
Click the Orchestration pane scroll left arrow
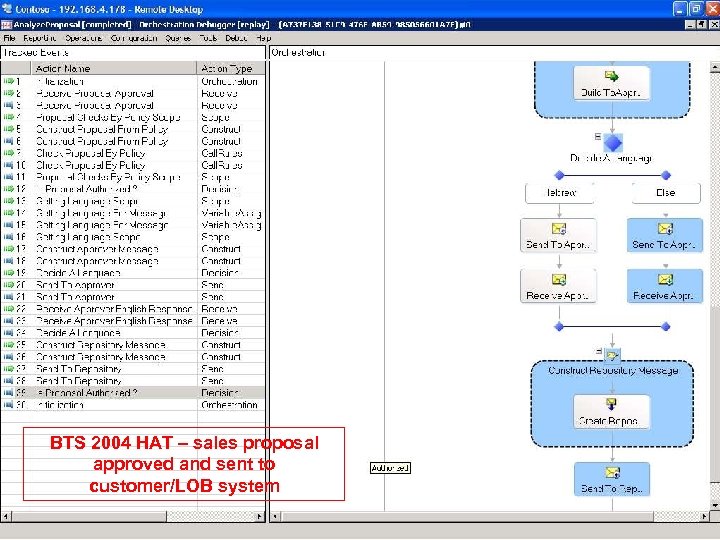tap(276, 517)
